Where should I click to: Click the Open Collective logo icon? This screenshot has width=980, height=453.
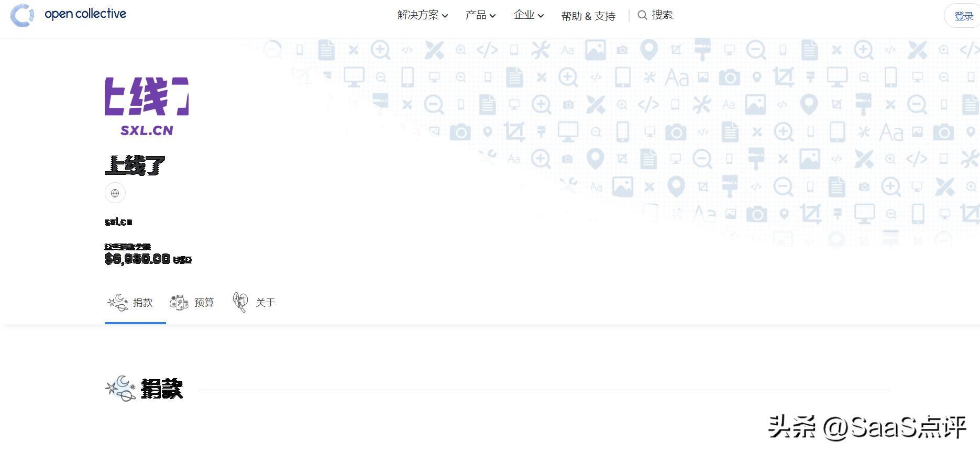tap(22, 15)
